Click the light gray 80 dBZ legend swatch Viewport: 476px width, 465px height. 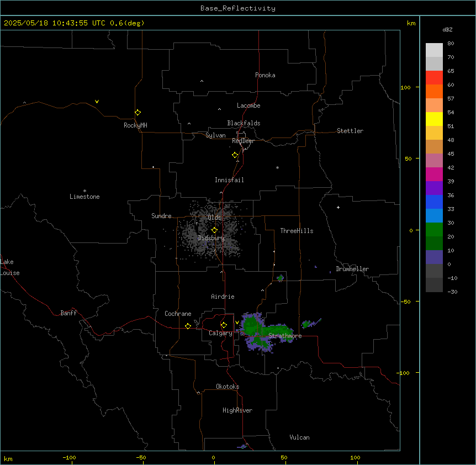point(434,50)
